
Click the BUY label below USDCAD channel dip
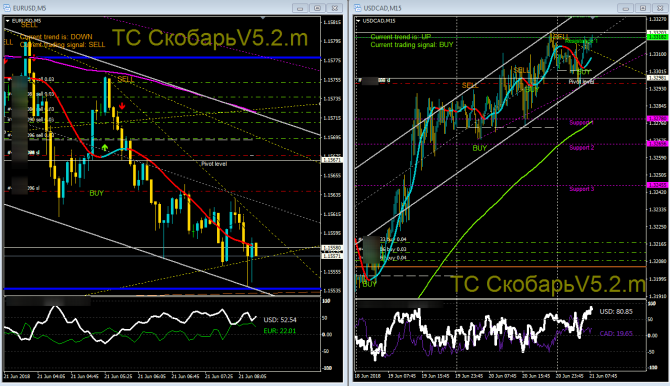(479, 148)
